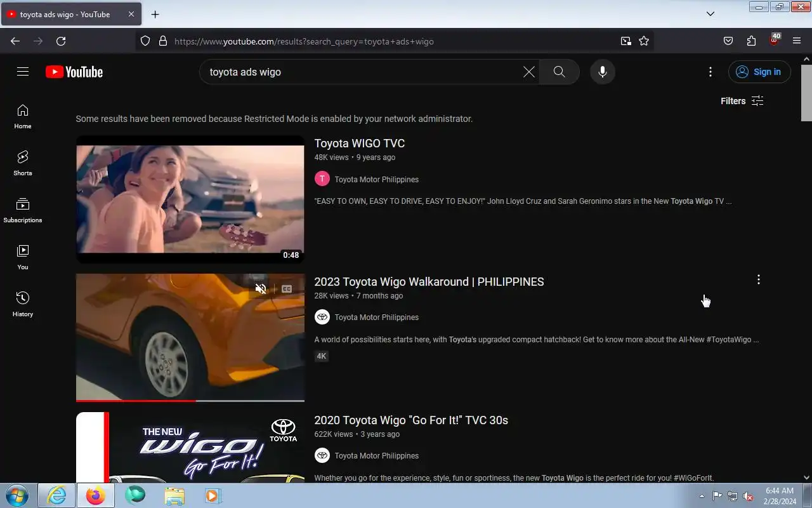Click the muted volume tray icon
The width and height of the screenshot is (812, 508).
tap(749, 496)
